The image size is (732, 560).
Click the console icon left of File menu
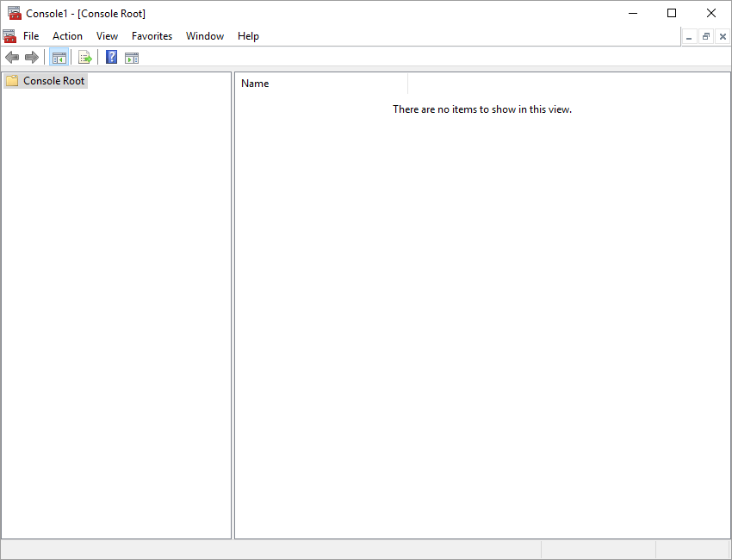point(9,36)
